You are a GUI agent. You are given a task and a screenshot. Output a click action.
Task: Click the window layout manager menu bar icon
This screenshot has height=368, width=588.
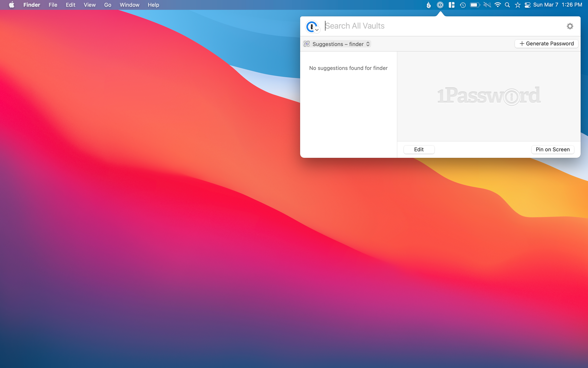451,5
